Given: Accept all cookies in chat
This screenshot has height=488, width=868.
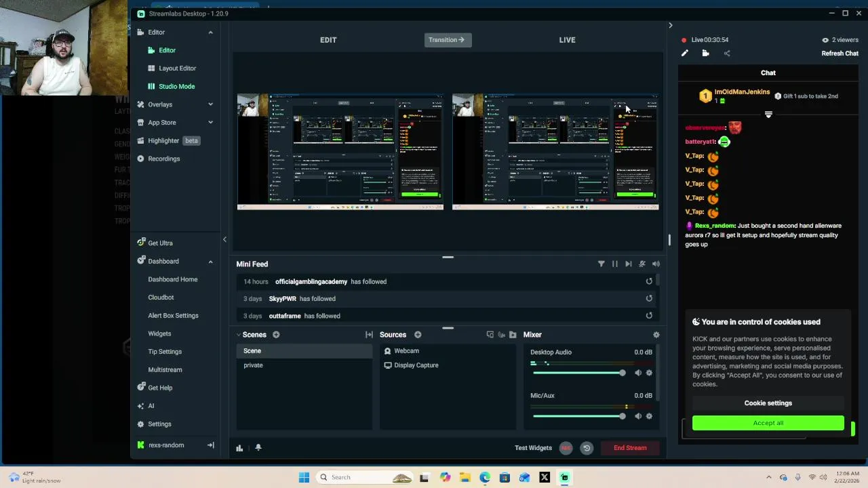Looking at the screenshot, I should click(768, 424).
